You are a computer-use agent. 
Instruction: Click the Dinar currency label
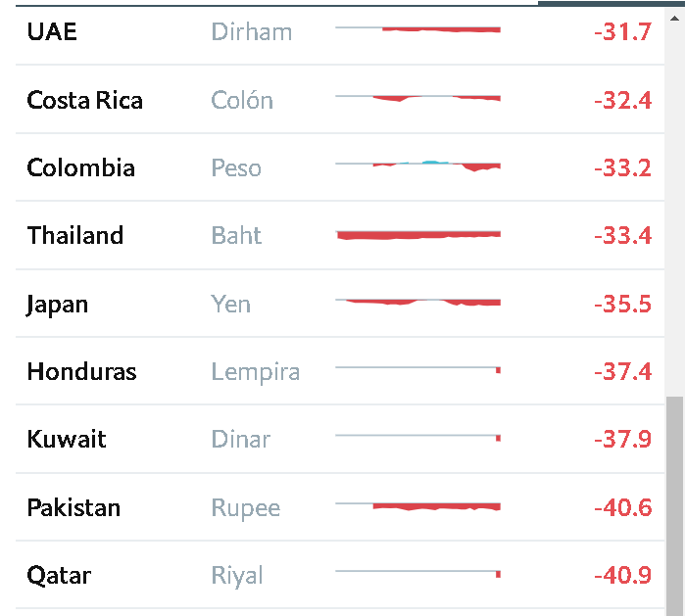[x=240, y=440]
